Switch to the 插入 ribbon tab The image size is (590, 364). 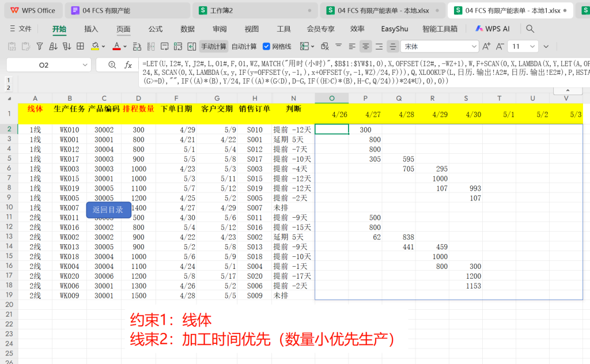click(91, 29)
